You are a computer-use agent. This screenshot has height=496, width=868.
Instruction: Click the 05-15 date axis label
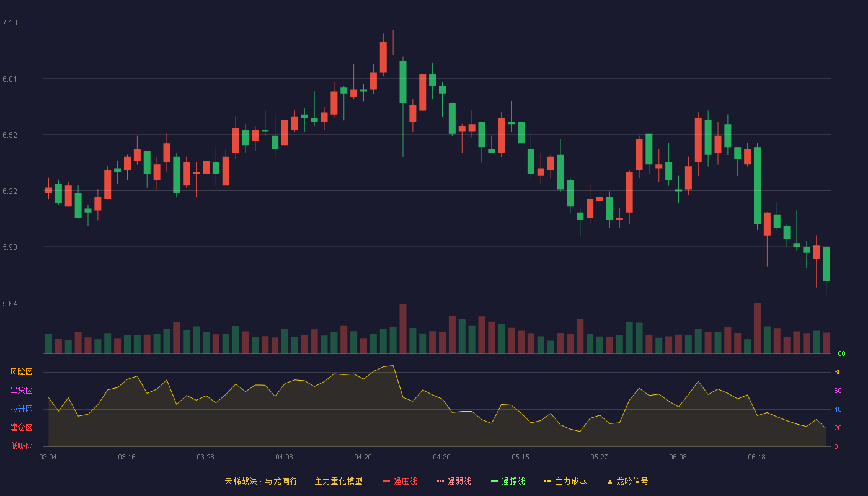coord(520,457)
